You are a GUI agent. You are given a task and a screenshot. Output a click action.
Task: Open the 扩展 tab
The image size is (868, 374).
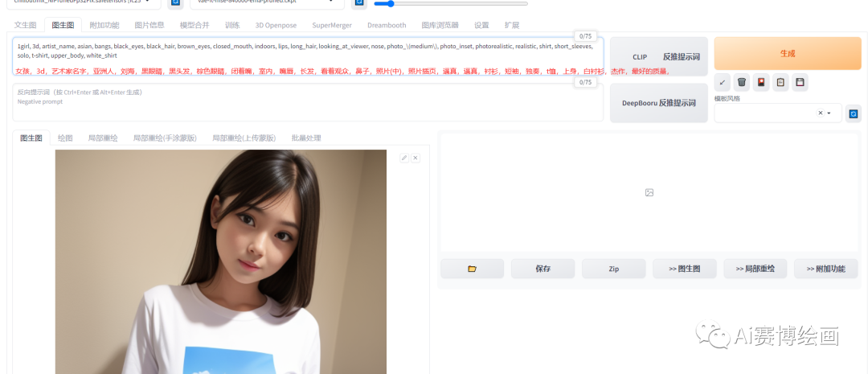(512, 25)
